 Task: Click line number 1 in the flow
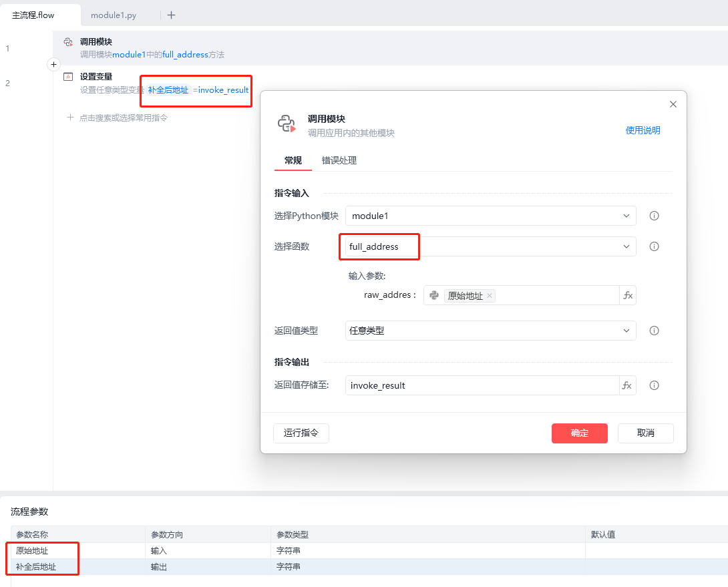(7, 48)
